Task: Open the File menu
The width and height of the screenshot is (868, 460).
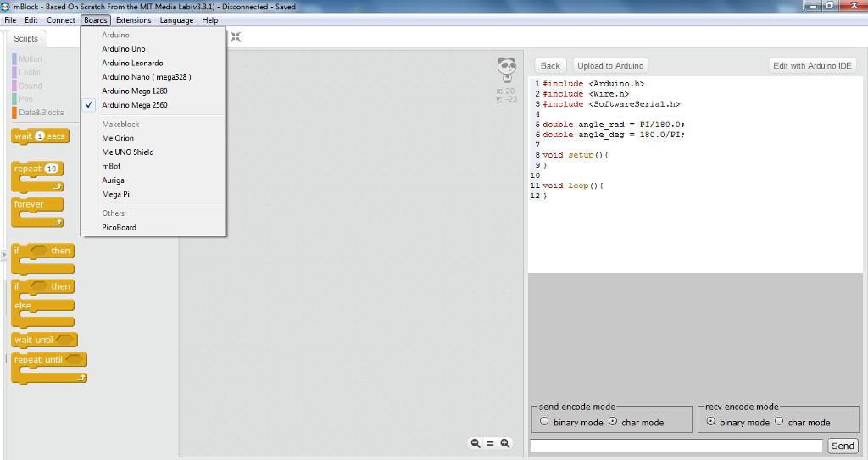Action: tap(10, 20)
